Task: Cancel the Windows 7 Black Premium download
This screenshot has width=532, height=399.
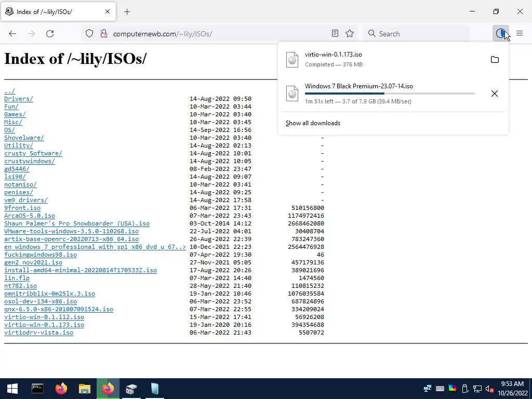Action: pyautogui.click(x=495, y=94)
